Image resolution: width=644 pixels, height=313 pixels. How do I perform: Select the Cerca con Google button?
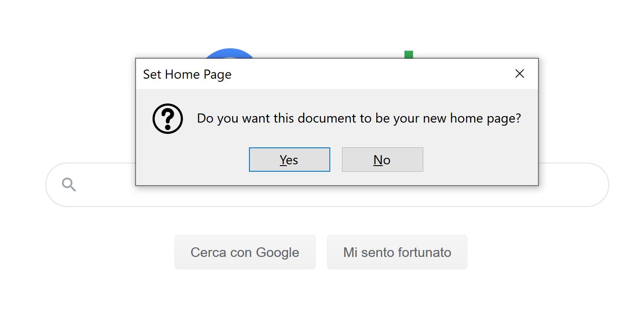pos(245,252)
